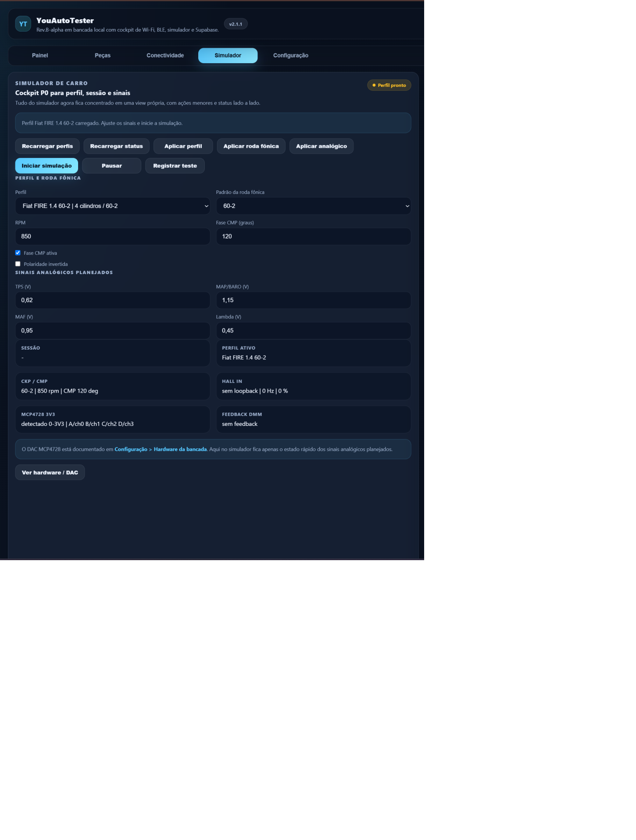Click Recarregar status button

point(117,146)
